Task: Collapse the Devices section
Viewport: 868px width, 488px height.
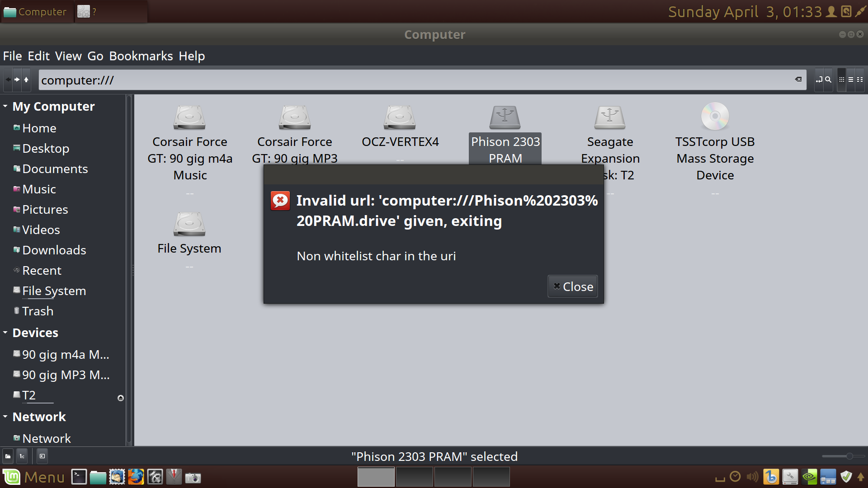Action: click(5, 333)
